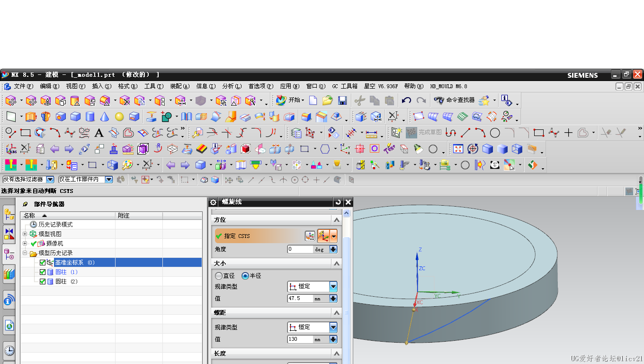644x364 pixels.
Task: Select the Cylinder primitive tool in toolbar
Action: (90, 117)
